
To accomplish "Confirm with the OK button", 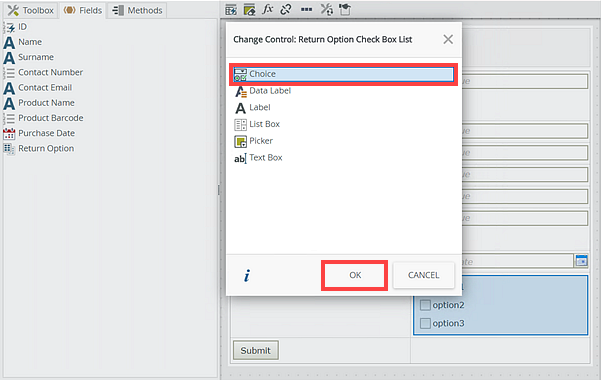I will click(355, 275).
